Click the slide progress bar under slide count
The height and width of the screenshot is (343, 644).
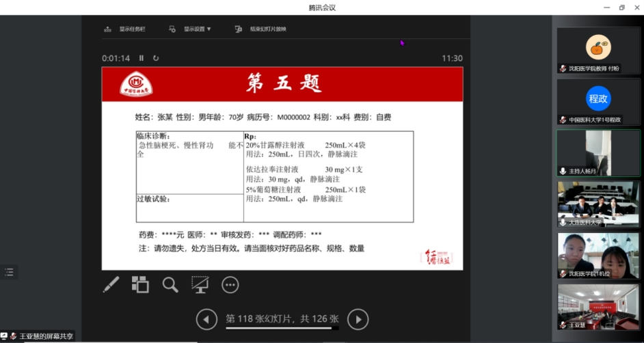tap(282, 329)
